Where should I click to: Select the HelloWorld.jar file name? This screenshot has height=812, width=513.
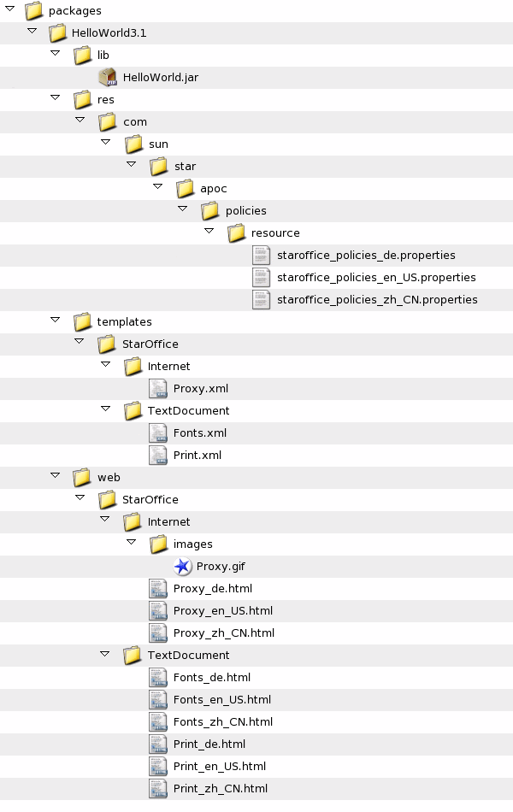pyautogui.click(x=161, y=78)
